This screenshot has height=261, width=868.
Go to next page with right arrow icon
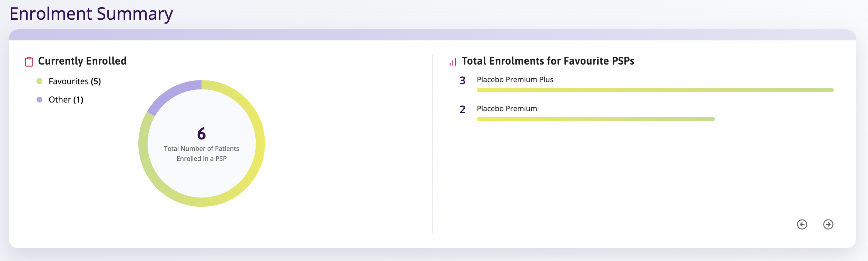click(x=828, y=224)
